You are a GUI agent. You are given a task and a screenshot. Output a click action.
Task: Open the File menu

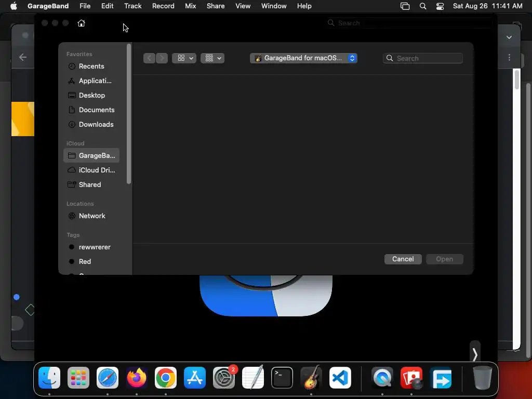pyautogui.click(x=85, y=6)
